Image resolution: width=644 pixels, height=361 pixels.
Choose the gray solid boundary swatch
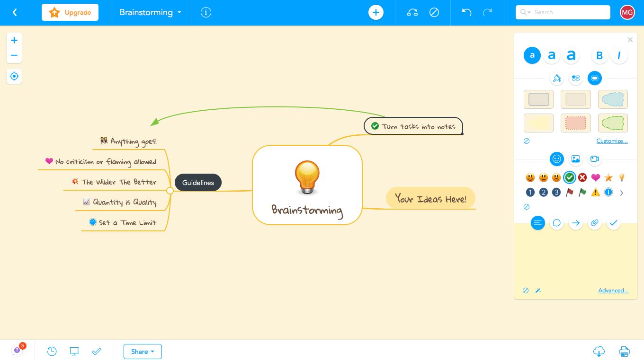click(x=539, y=99)
